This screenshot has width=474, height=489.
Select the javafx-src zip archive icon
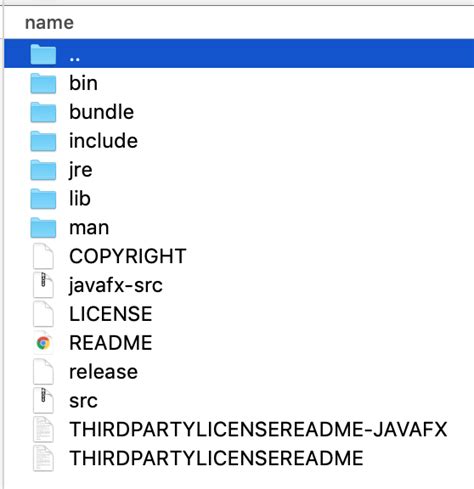tap(43, 285)
